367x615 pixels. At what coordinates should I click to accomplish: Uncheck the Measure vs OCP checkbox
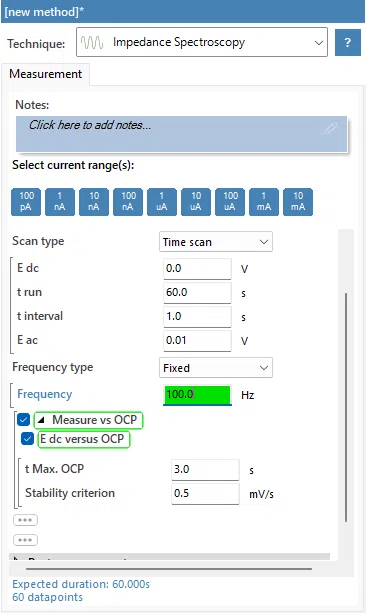24,420
